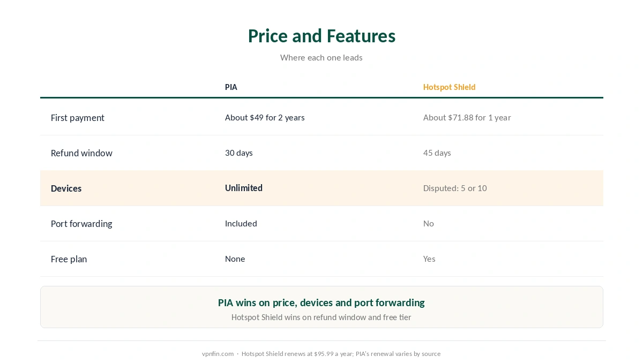Click 'Yes' in Free plan row

(429, 259)
